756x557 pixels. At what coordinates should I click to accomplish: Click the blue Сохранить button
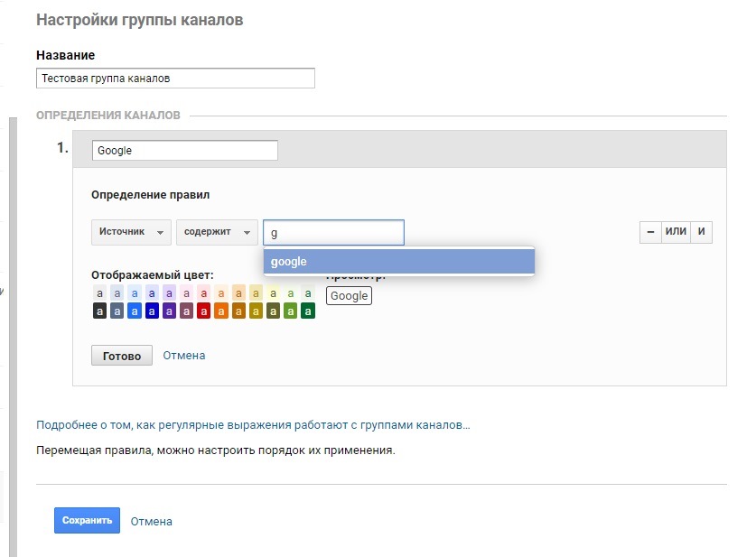point(88,520)
